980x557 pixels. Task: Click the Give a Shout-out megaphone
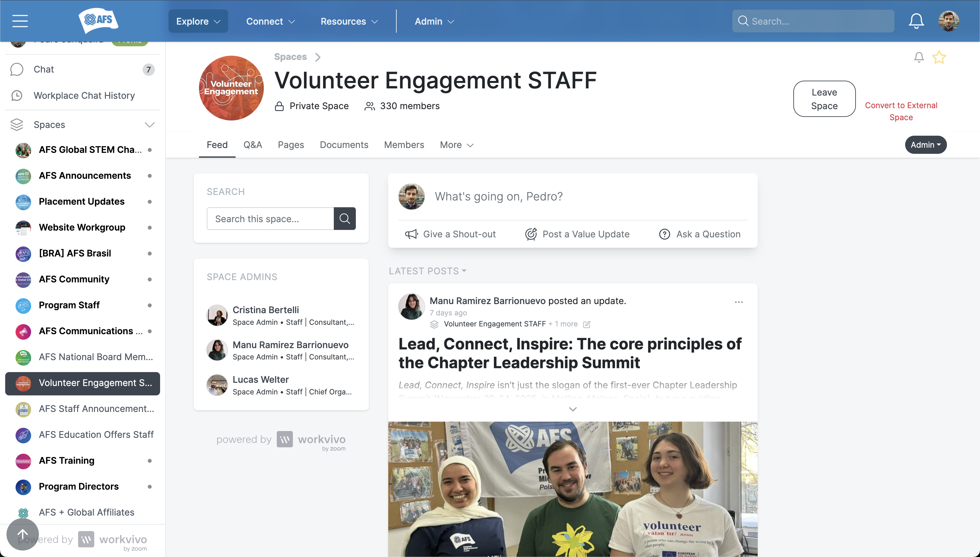tap(411, 234)
